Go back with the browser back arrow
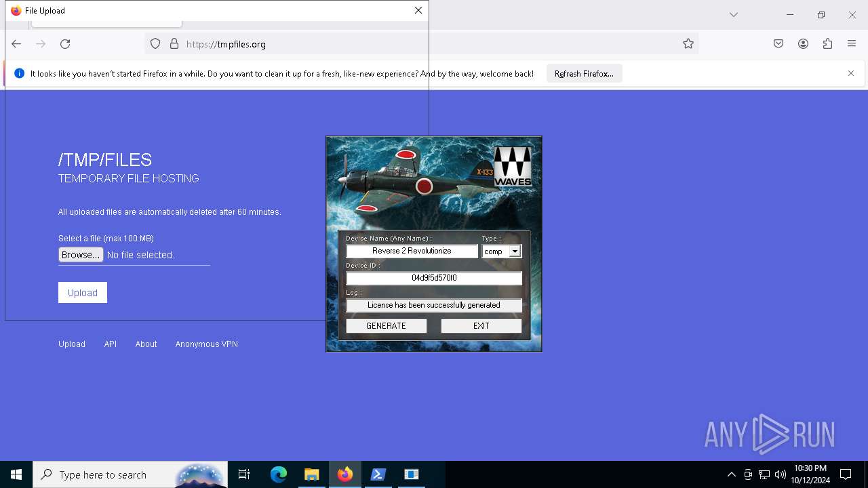Viewport: 868px width, 488px height. pyautogui.click(x=16, y=44)
